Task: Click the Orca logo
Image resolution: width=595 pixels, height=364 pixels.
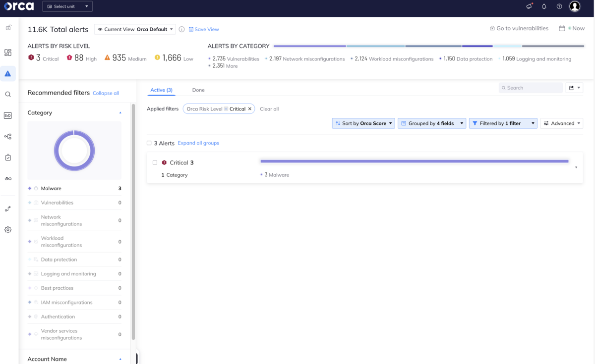Action: [x=19, y=6]
